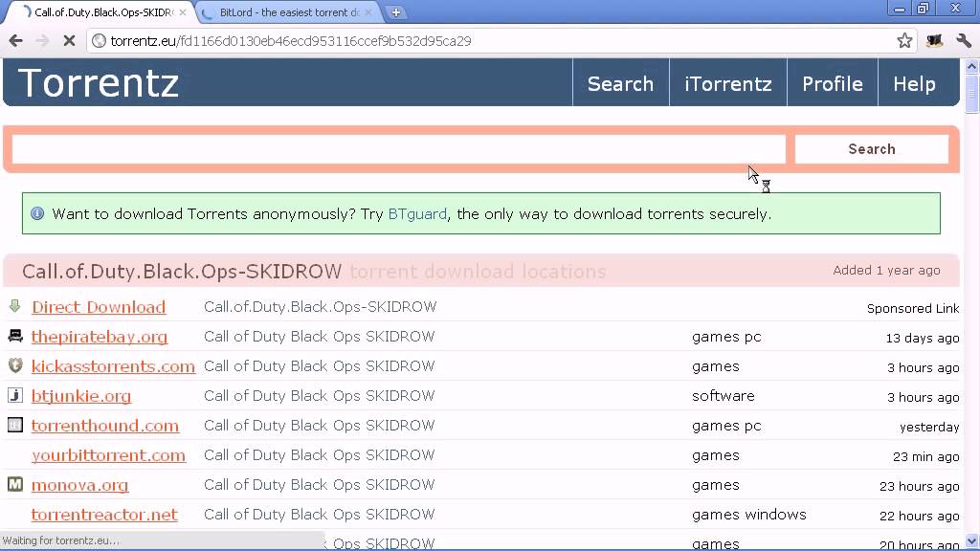Click the '13 days ago' text
The width and height of the screenshot is (980, 551).
922,339
